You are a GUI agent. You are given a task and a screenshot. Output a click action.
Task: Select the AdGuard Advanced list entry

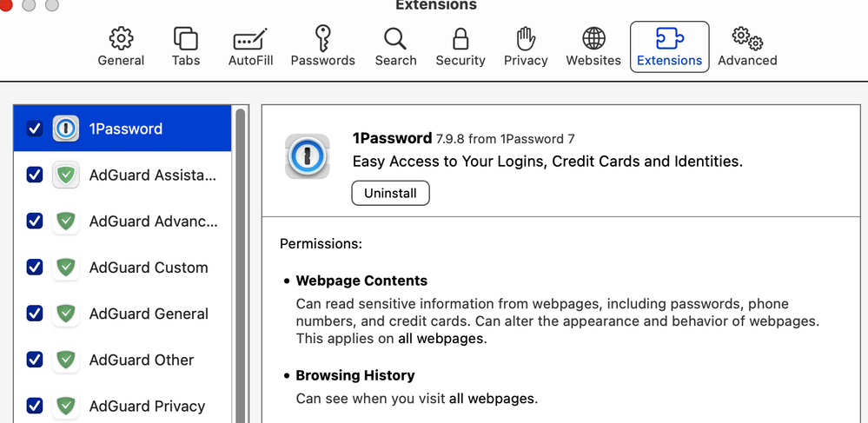[x=153, y=221]
